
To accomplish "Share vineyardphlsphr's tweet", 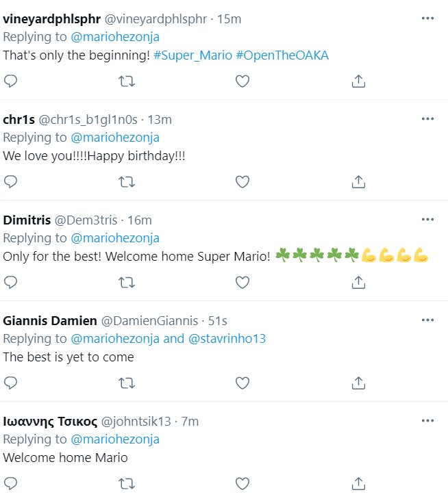I will pyautogui.click(x=358, y=81).
